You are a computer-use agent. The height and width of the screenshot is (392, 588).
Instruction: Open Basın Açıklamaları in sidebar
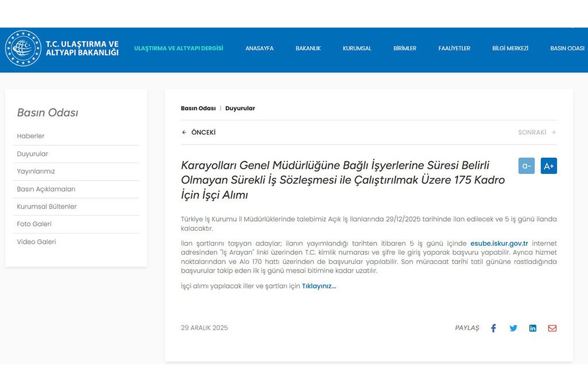pyautogui.click(x=46, y=189)
